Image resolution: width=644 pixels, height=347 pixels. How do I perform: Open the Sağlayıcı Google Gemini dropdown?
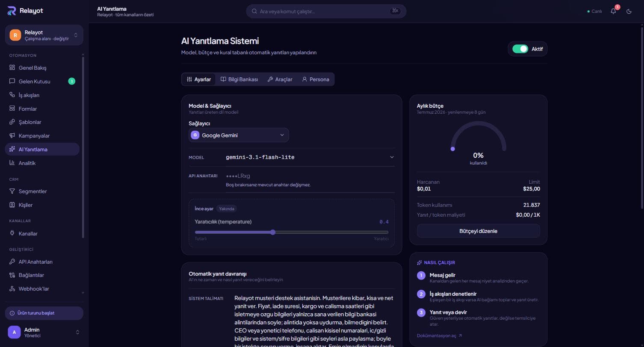click(x=239, y=135)
